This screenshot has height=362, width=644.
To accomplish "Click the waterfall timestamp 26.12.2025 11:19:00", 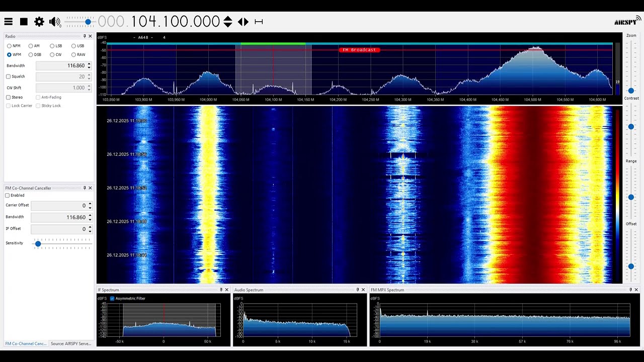I will (x=126, y=121).
